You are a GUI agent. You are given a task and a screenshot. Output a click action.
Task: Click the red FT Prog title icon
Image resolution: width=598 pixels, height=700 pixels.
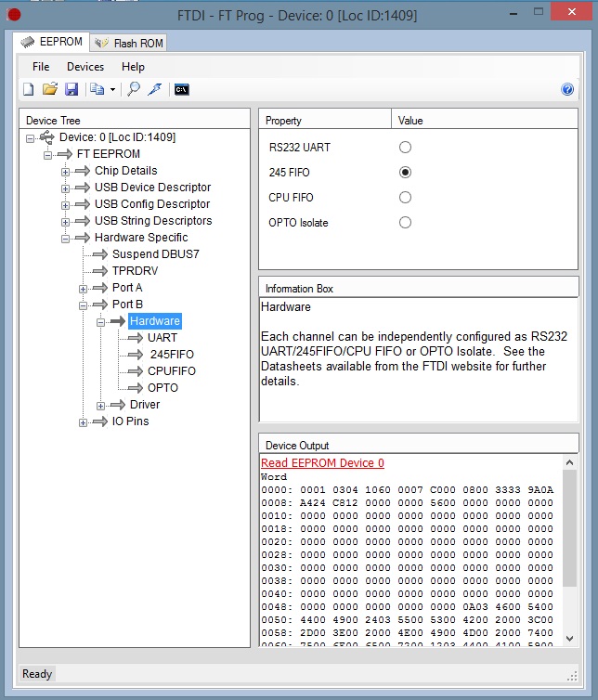(x=14, y=15)
